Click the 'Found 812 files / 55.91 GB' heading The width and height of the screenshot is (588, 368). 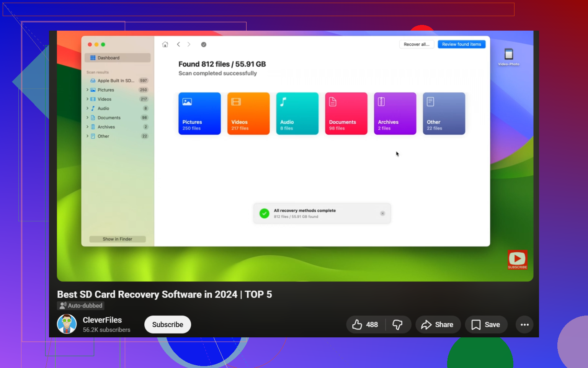(222, 64)
